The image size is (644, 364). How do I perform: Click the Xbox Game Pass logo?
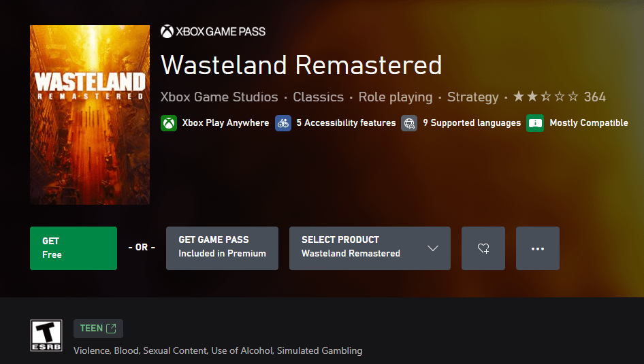(x=213, y=31)
